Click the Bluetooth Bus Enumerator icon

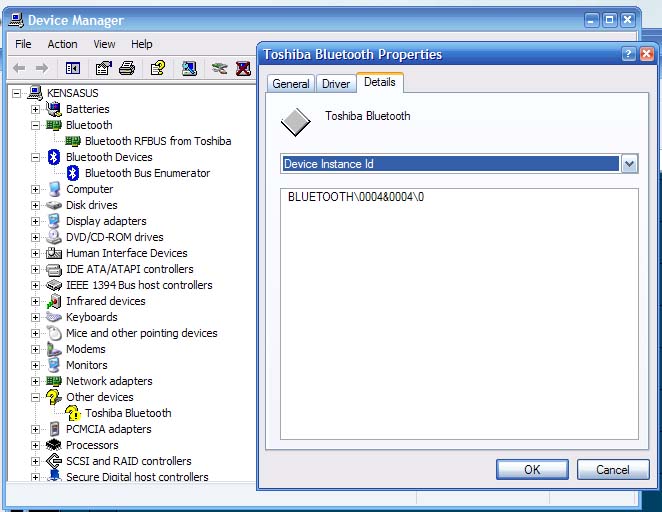pos(73,173)
